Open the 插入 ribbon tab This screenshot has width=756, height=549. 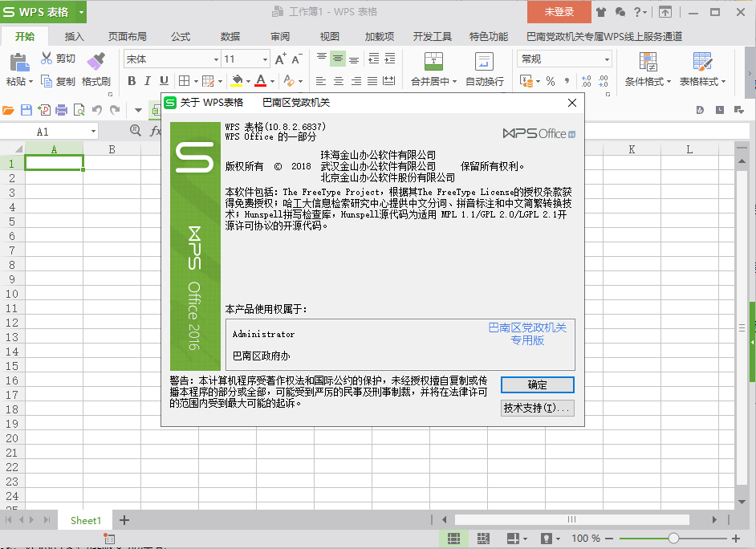(75, 37)
